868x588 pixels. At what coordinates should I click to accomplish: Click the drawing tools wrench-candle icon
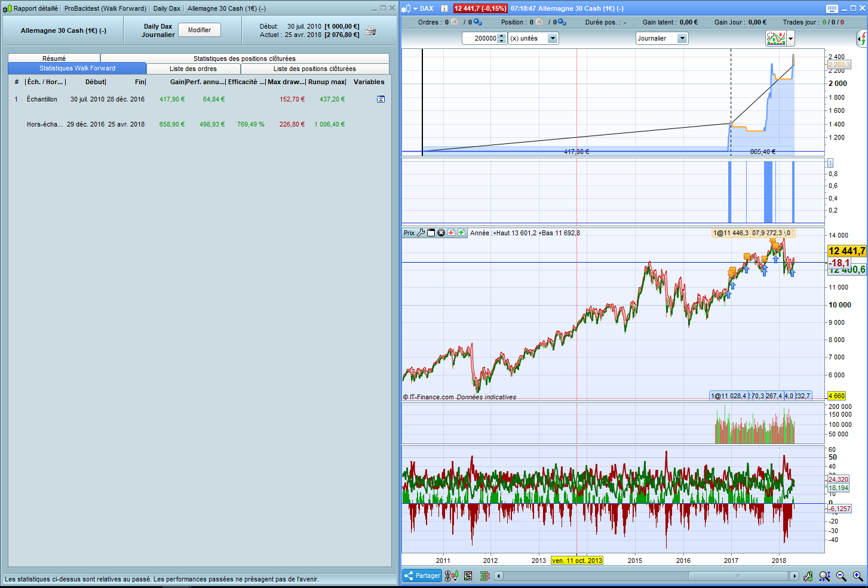pos(808,576)
